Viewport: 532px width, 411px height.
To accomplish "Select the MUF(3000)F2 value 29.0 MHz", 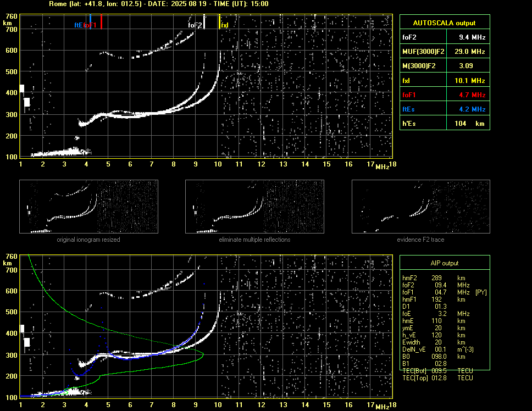I will (469, 52).
